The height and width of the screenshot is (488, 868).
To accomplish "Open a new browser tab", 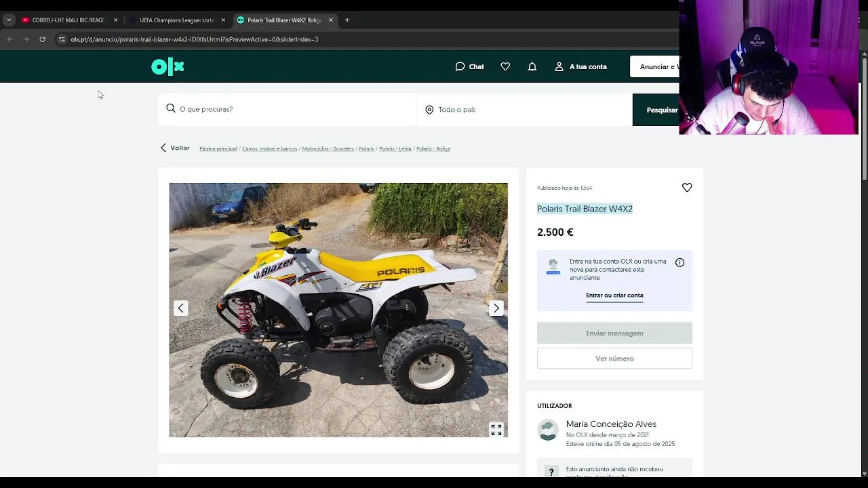I will click(347, 20).
